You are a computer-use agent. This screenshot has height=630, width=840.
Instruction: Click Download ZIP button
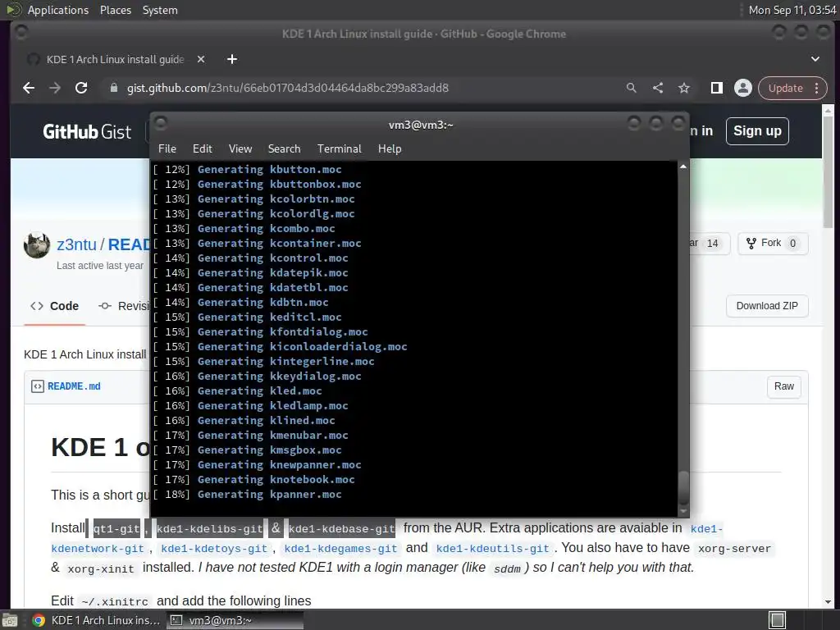[x=767, y=306]
